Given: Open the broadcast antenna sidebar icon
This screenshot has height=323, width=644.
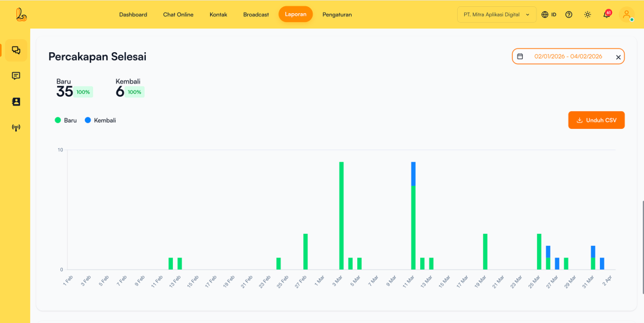Looking at the screenshot, I should coord(16,128).
